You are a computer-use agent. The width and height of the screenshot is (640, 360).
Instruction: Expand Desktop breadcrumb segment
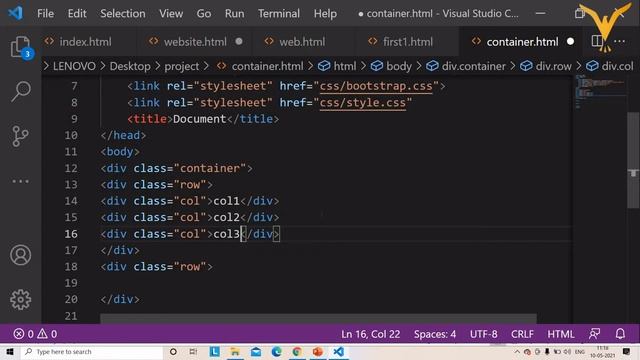click(x=130, y=66)
